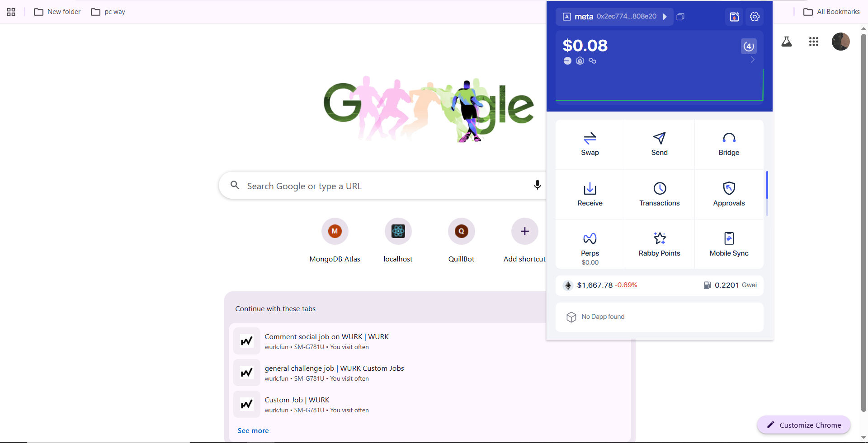Screen dimensions: 868x443
Task: Click the See more link
Action: 253,431
